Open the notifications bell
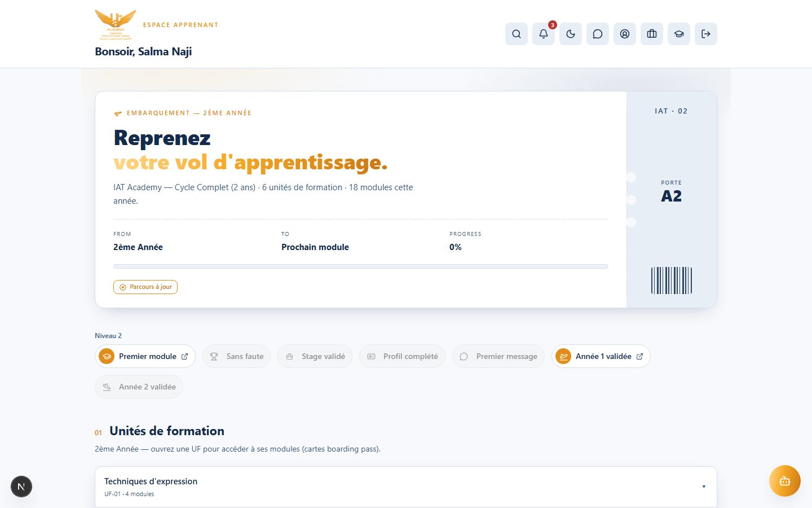 tap(544, 34)
